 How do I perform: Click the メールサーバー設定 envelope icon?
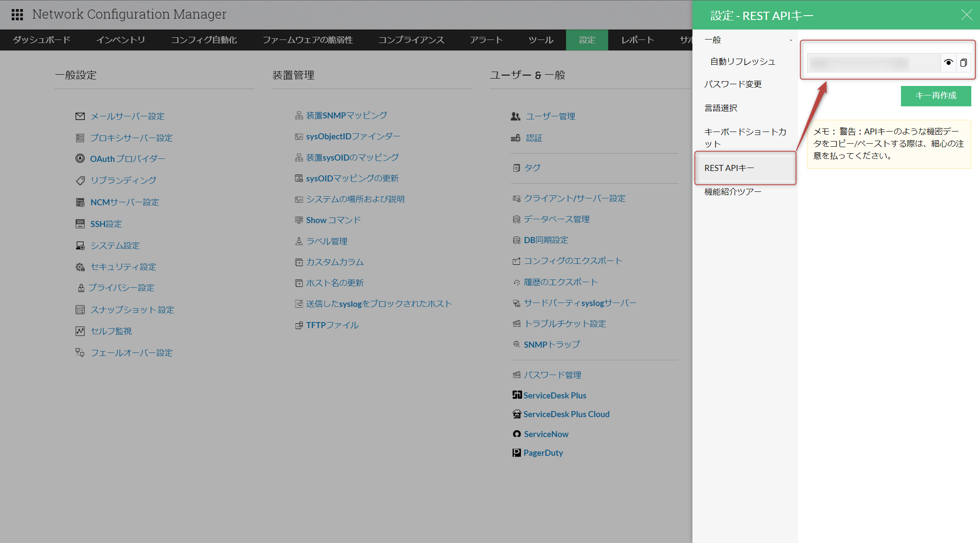(80, 116)
